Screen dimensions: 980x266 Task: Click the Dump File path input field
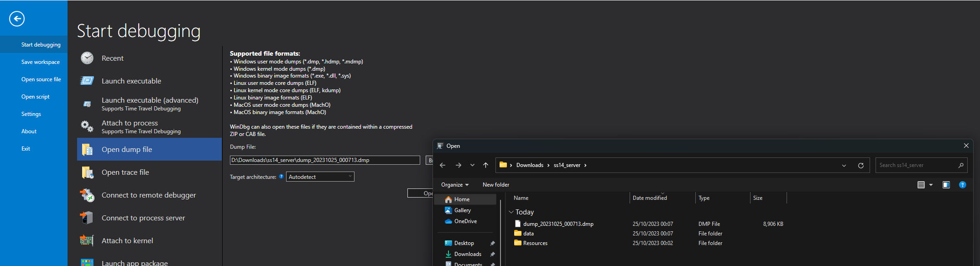(325, 160)
